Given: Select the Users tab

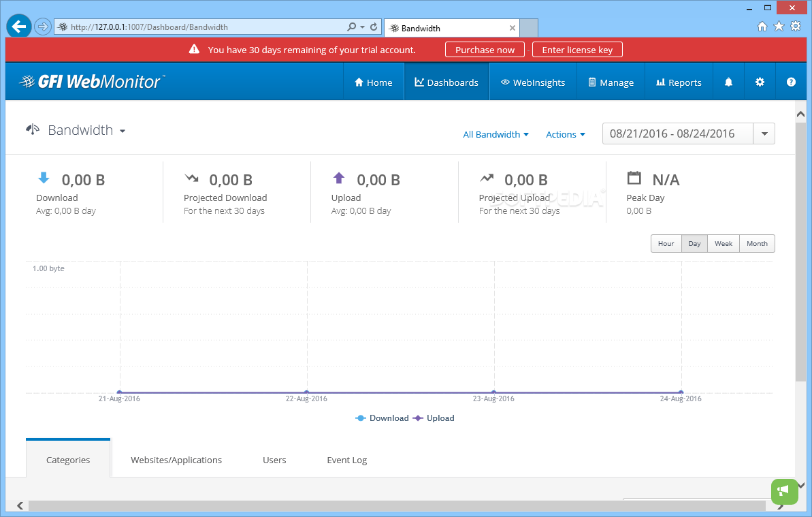Looking at the screenshot, I should [274, 460].
